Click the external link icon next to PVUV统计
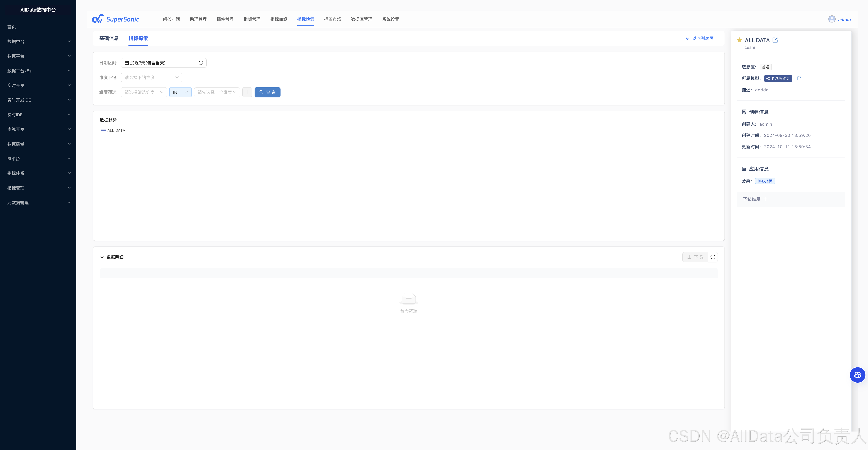Image resolution: width=868 pixels, height=450 pixels. (799, 79)
